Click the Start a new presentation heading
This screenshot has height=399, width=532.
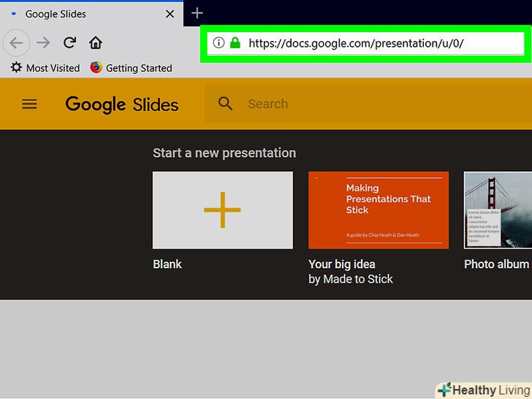(224, 153)
